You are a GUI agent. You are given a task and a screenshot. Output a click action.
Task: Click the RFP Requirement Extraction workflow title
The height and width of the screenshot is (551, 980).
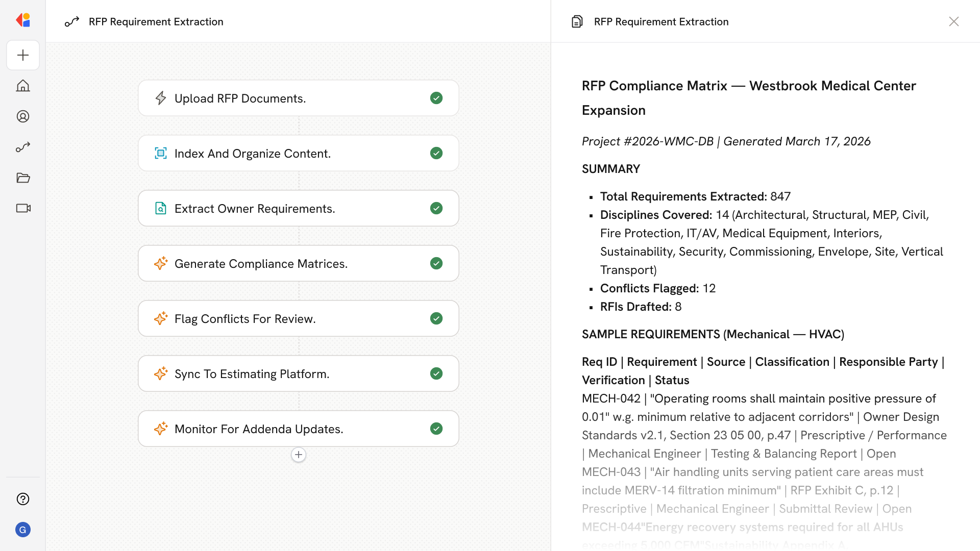(156, 21)
